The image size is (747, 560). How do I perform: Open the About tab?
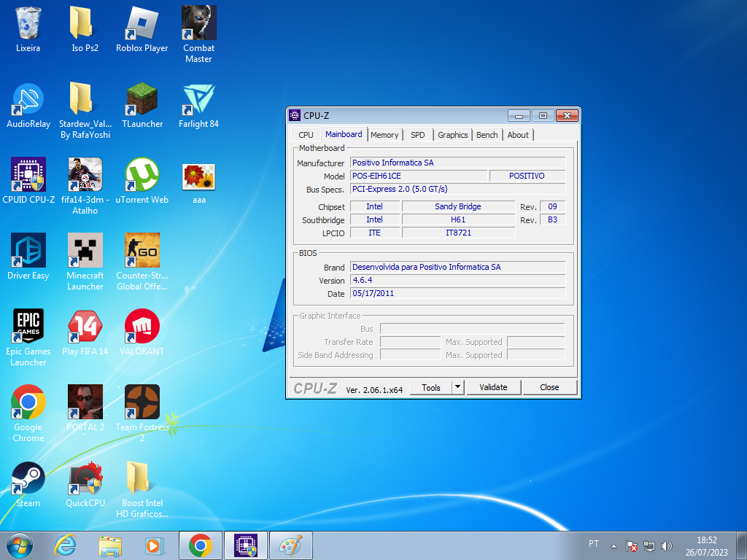pos(518,135)
